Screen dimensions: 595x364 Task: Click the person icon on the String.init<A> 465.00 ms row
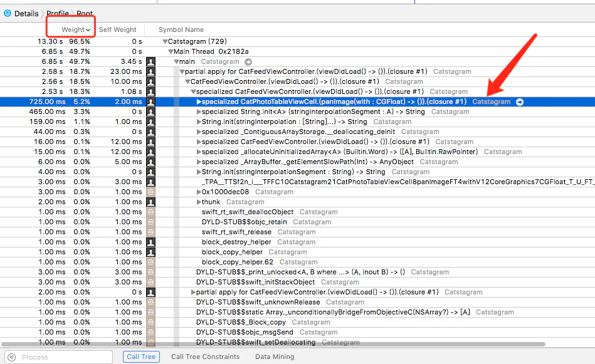click(x=151, y=112)
